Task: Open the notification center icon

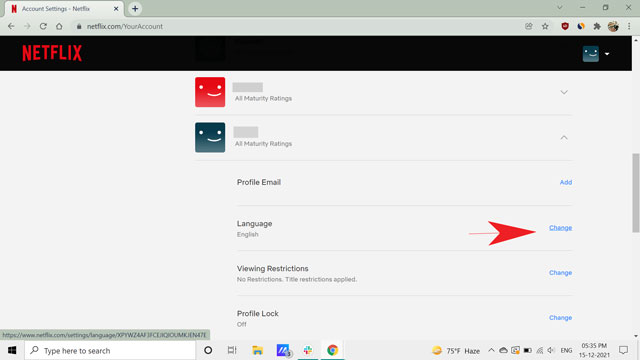Action: pos(623,350)
